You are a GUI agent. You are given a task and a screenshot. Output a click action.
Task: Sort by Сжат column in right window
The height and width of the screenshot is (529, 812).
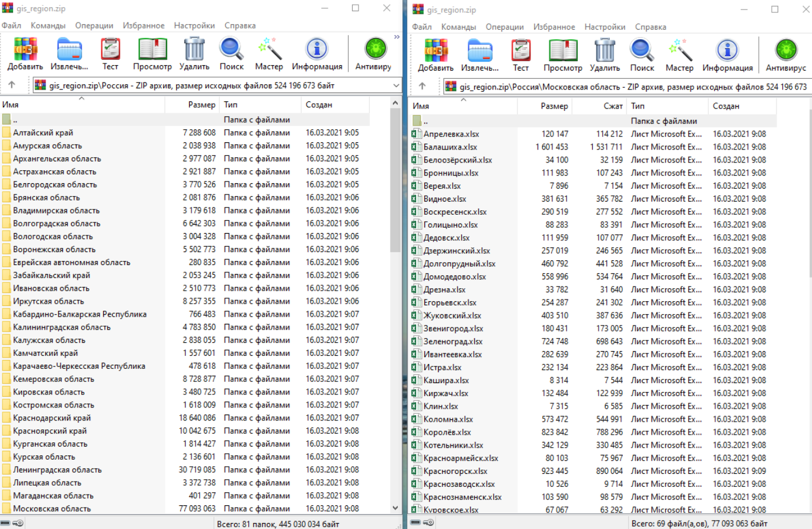click(x=599, y=106)
